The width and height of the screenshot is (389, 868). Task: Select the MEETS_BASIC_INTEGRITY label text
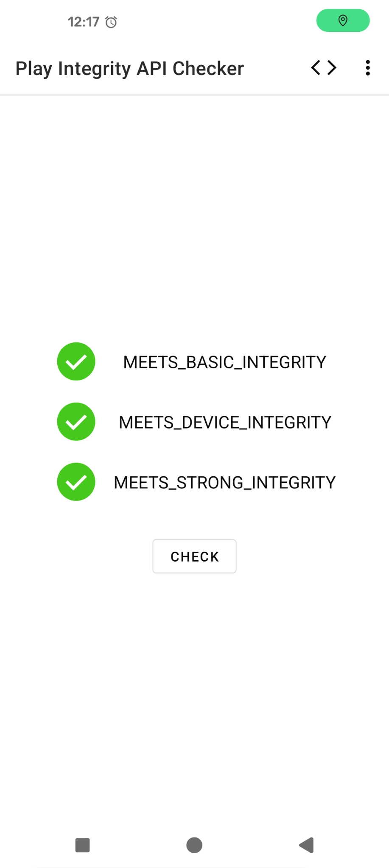(224, 362)
